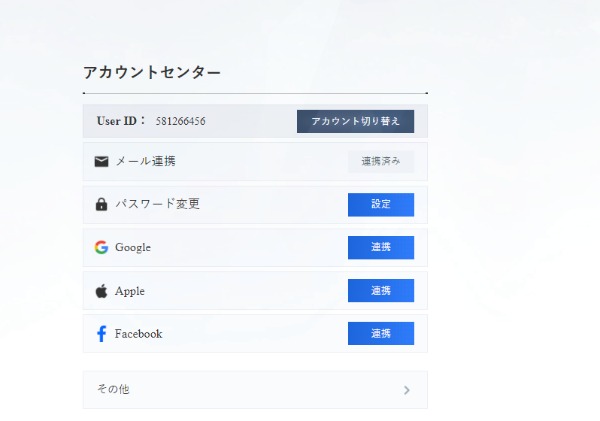
Task: Click the envelope icon beside メール連携
Action: 101,161
